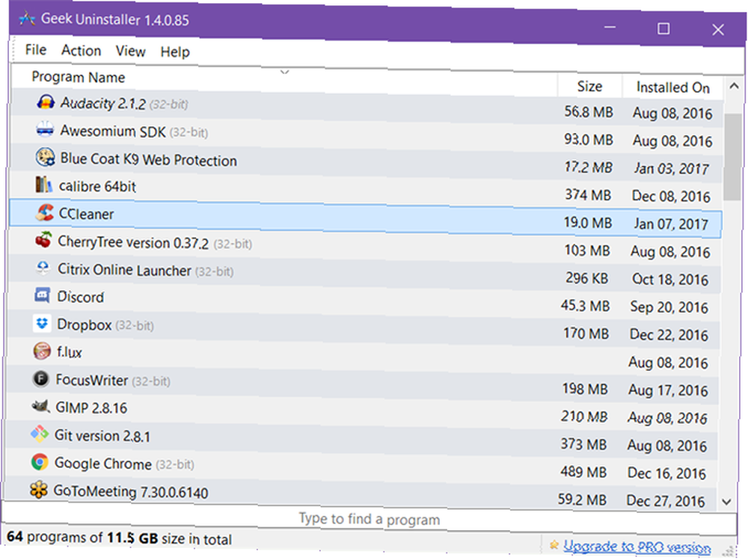Viewport: 748px width, 560px height.
Task: Select GoToMeeting 7.30.0.6140
Action: (131, 491)
